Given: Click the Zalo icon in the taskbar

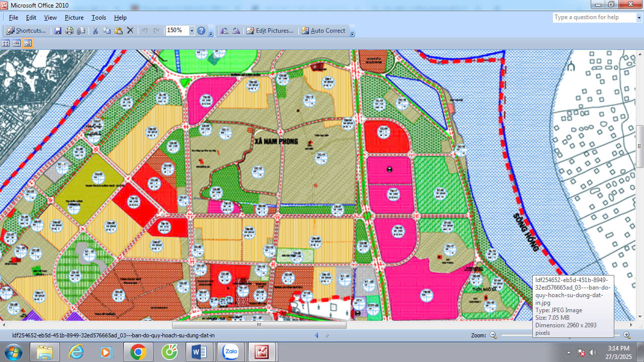Looking at the screenshot, I should coord(231,352).
